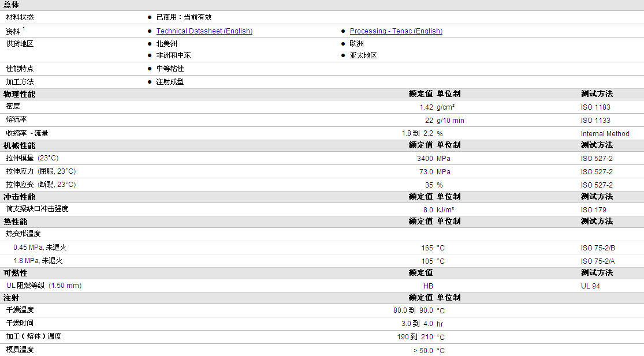Screen dimensions: 644x356
Task: Click the UL 94 test method cell
Action: pos(590,286)
